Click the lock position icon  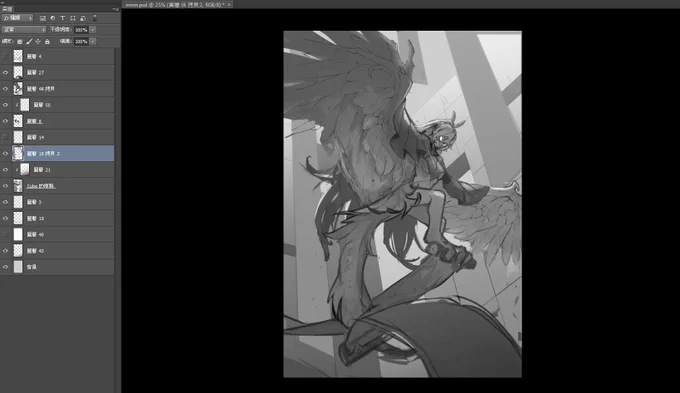(x=38, y=42)
